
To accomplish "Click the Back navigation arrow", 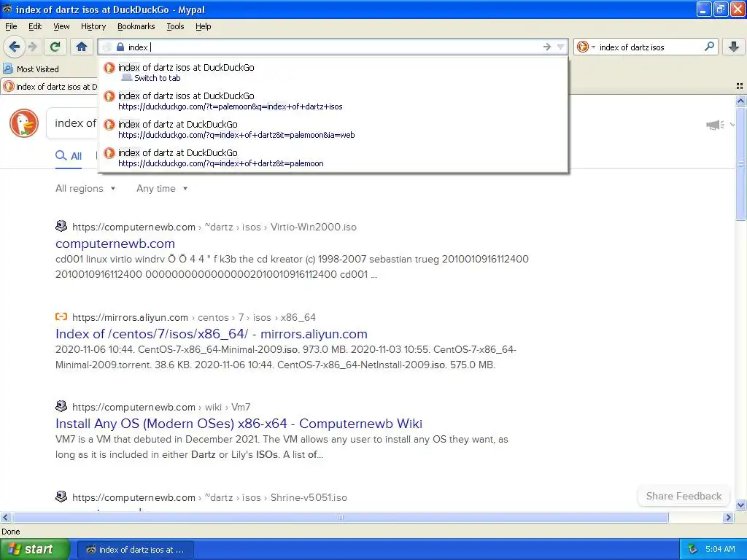I will [x=14, y=47].
